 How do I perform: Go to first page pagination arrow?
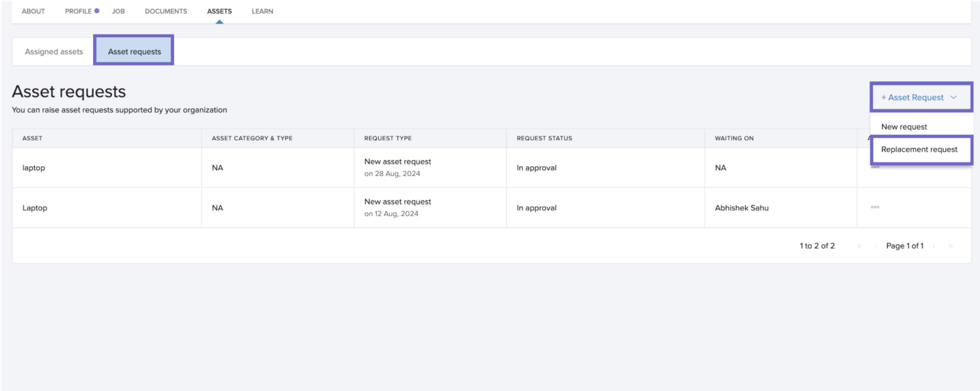point(859,246)
